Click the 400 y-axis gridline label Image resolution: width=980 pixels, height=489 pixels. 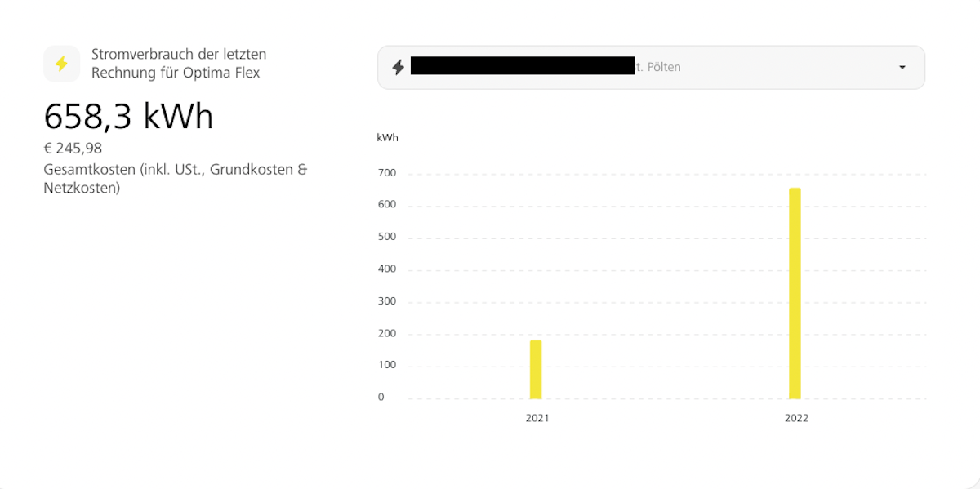[x=386, y=269]
